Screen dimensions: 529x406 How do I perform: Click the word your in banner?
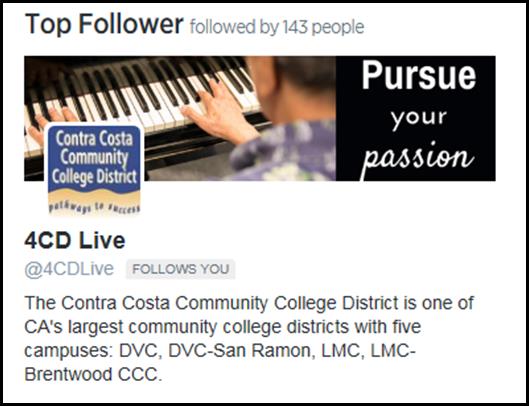point(419,118)
